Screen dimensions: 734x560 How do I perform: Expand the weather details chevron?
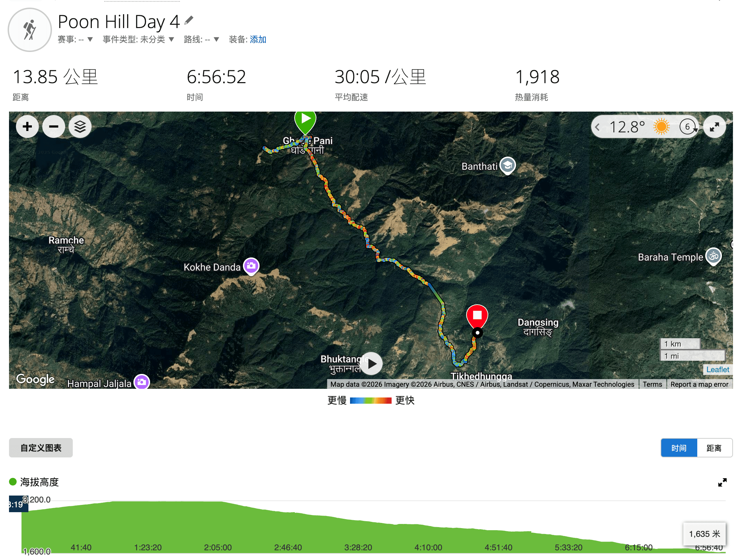(x=597, y=127)
